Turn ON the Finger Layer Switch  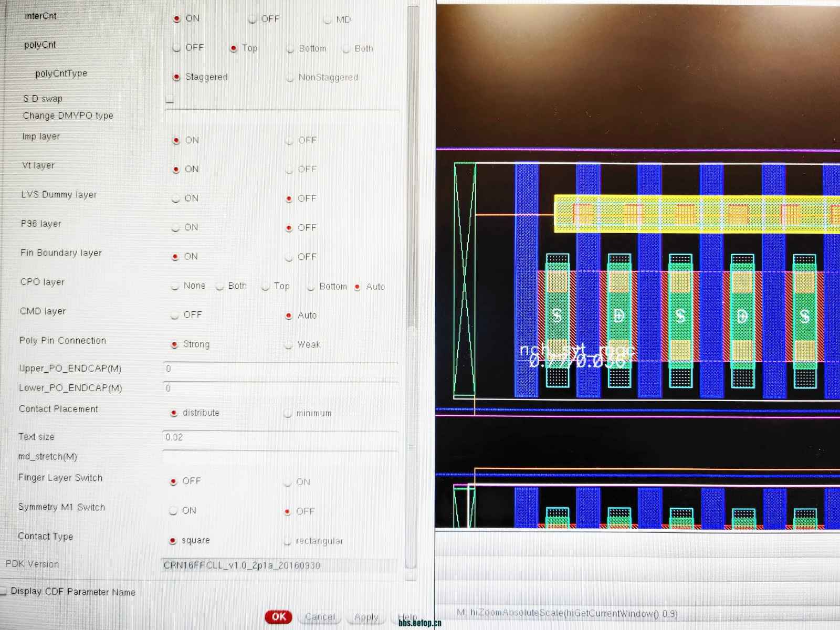pos(287,482)
